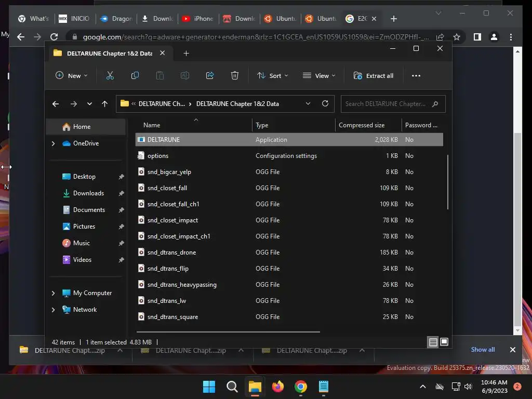
Task: Share this page from the Chrome address bar
Action: point(440,37)
